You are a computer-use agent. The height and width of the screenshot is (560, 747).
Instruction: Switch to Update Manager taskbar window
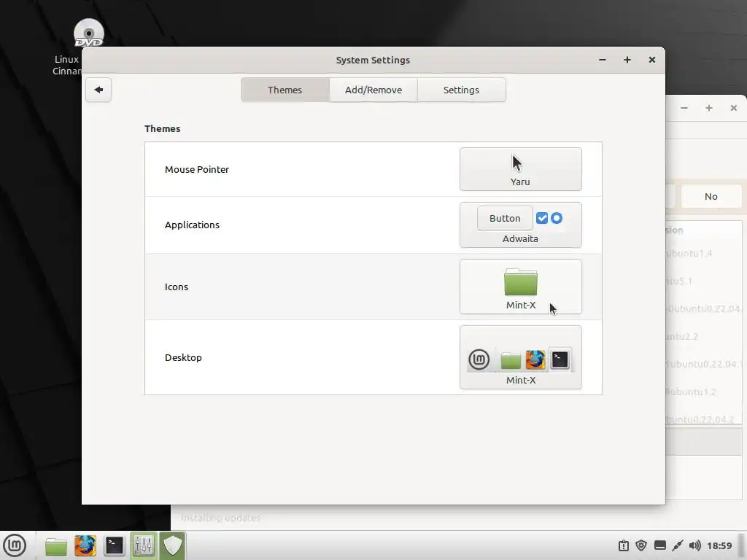point(172,545)
